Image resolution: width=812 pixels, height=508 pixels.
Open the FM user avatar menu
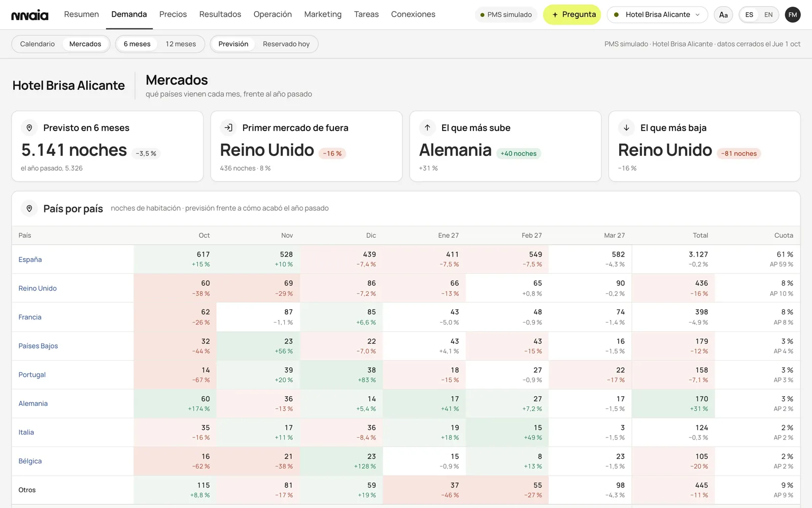(793, 15)
